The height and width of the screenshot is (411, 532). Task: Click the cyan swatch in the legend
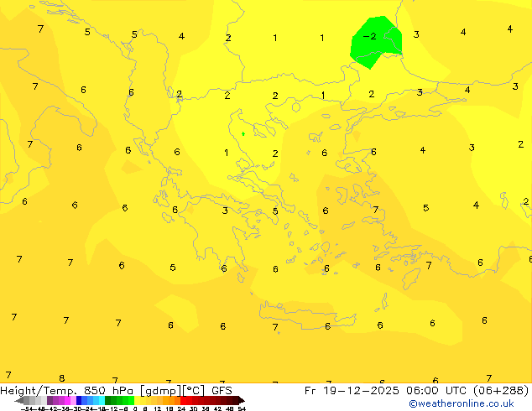(x=102, y=400)
